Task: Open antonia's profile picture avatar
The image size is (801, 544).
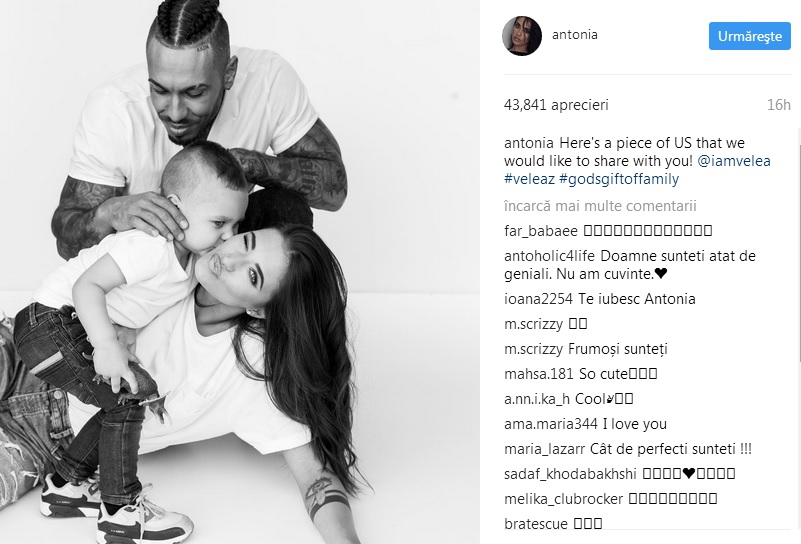Action: [522, 35]
